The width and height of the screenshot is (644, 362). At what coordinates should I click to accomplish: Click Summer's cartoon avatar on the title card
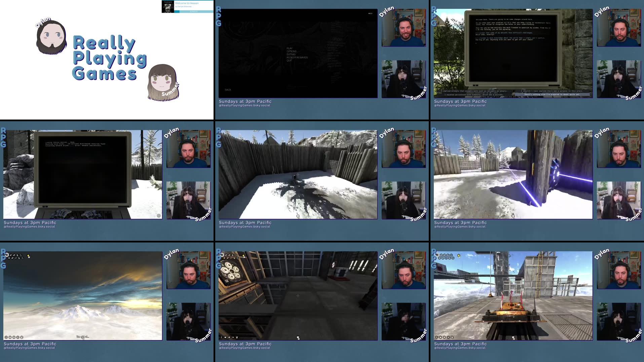164,80
